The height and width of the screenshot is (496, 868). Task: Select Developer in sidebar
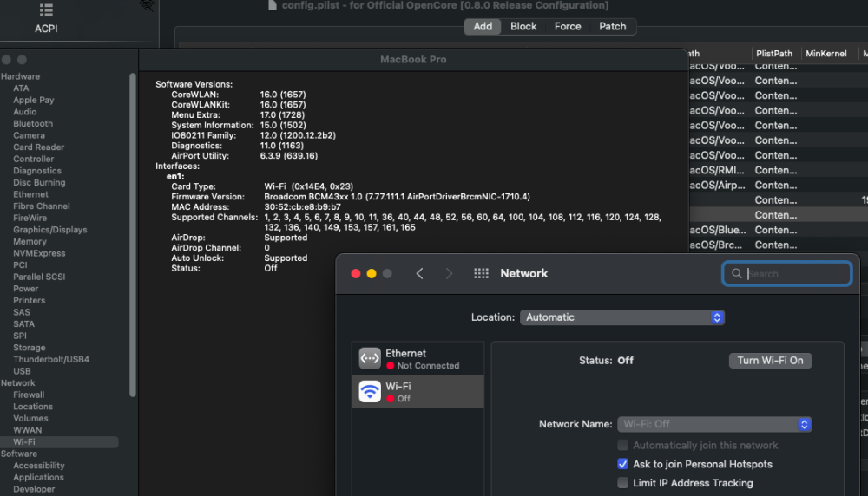(x=34, y=489)
